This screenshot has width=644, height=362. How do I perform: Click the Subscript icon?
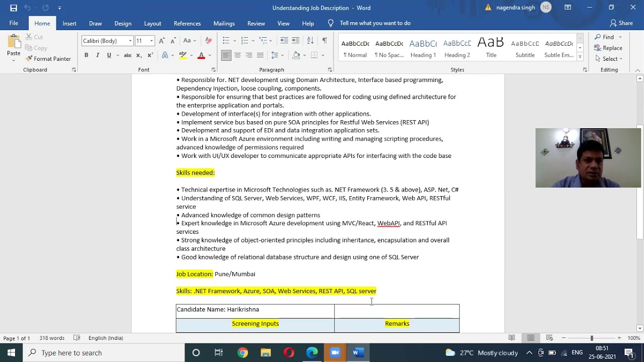(139, 55)
